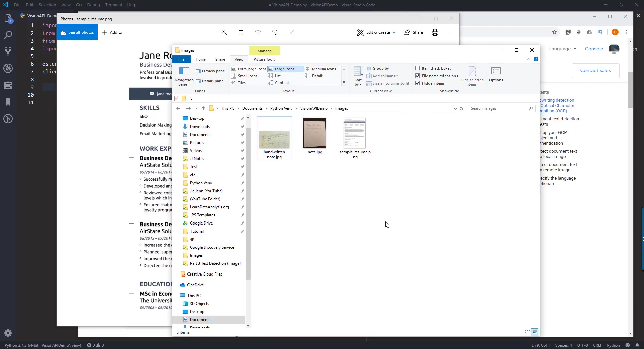Open VS Code Manage gear icon
This screenshot has width=644, height=349.
(8, 333)
